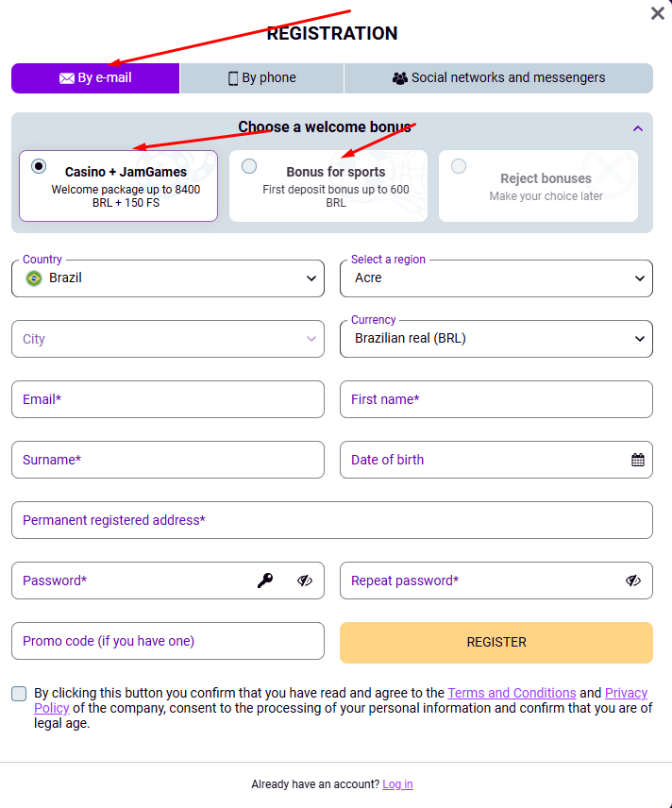Image resolution: width=672 pixels, height=808 pixels.
Task: Collapse the Choose a welcome bonus section
Action: click(x=637, y=128)
